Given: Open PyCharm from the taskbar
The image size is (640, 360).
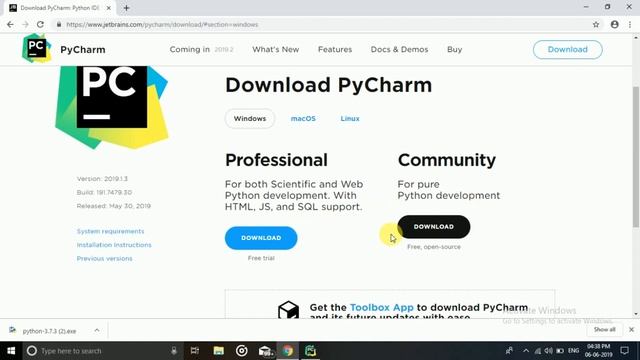Looking at the screenshot, I should coord(311,351).
